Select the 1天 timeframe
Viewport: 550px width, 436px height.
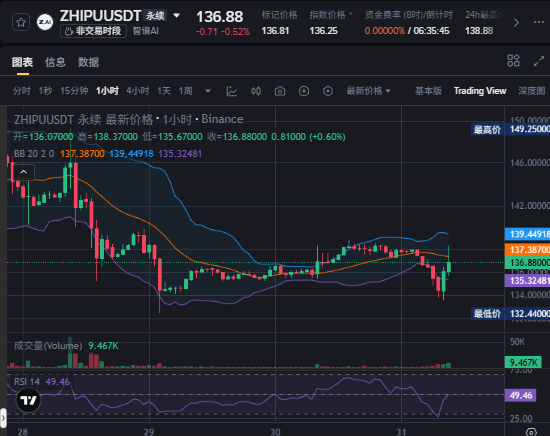164,91
